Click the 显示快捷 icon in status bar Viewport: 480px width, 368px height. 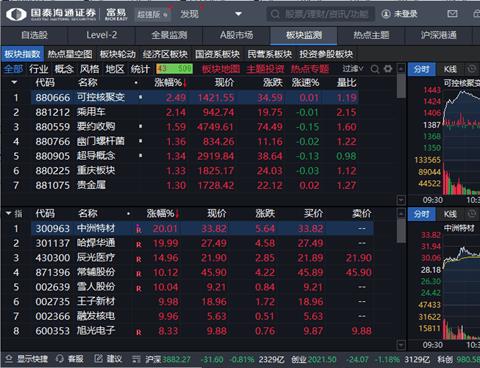[9, 359]
